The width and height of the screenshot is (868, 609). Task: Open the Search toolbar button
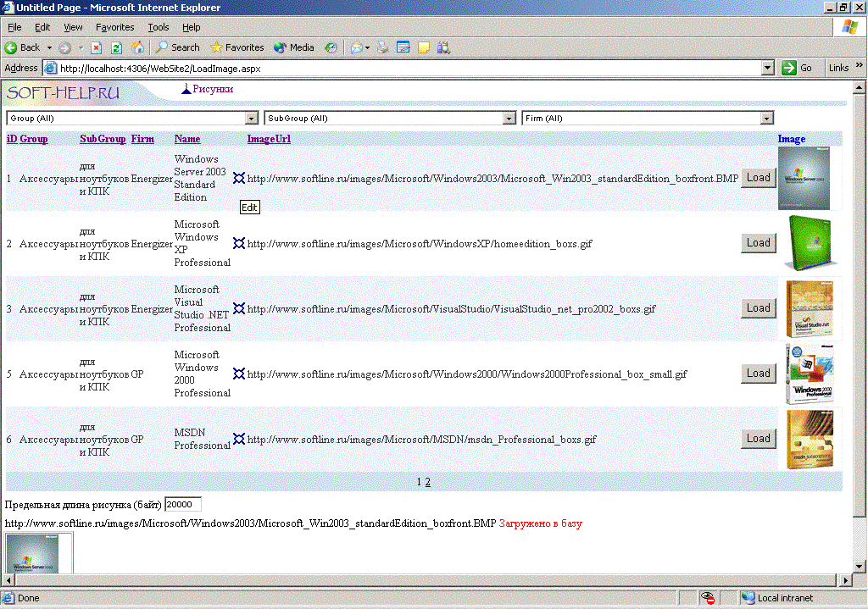click(x=178, y=47)
